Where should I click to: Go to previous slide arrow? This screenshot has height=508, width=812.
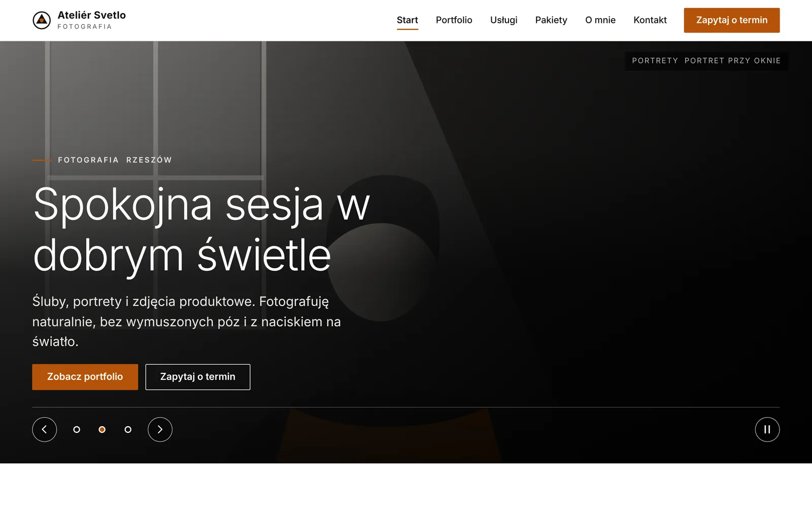(x=45, y=430)
